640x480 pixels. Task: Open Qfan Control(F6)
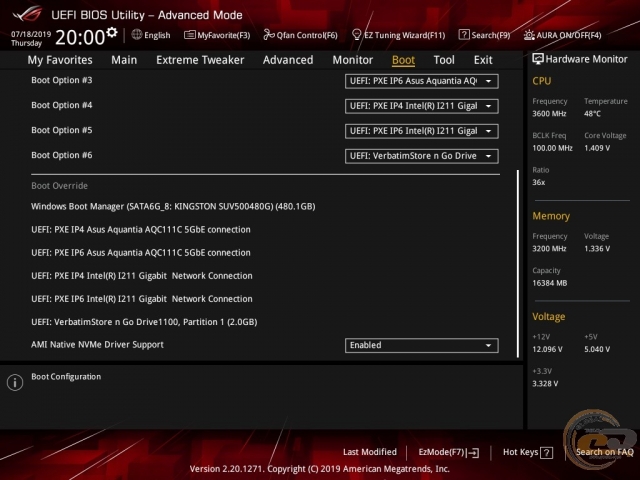(300, 35)
